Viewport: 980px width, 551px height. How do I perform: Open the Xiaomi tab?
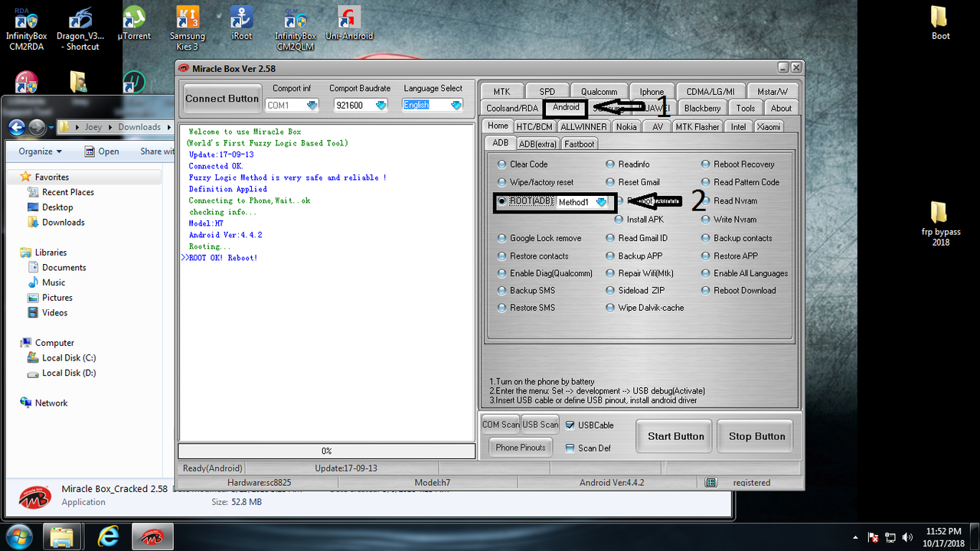[x=769, y=126]
